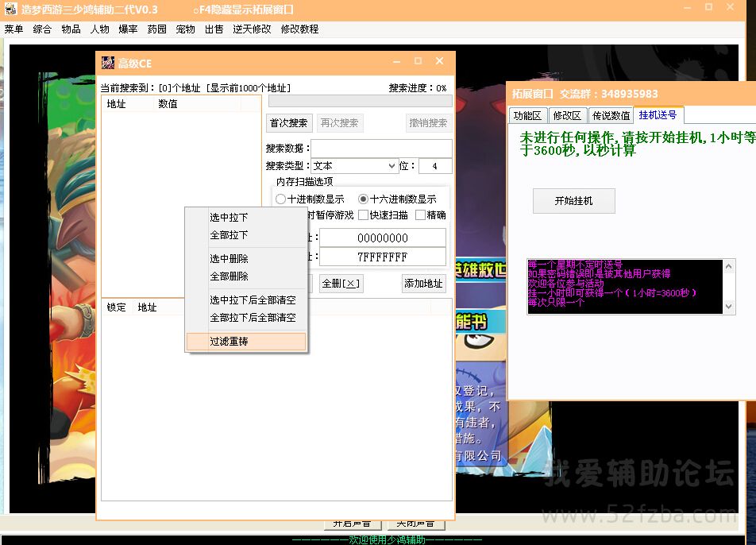The width and height of the screenshot is (756, 545).
Task: Click the 再次搜索 button
Action: click(339, 123)
